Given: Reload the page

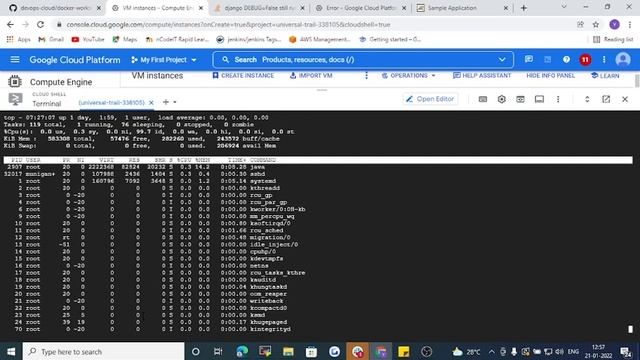Looking at the screenshot, I should (40, 24).
